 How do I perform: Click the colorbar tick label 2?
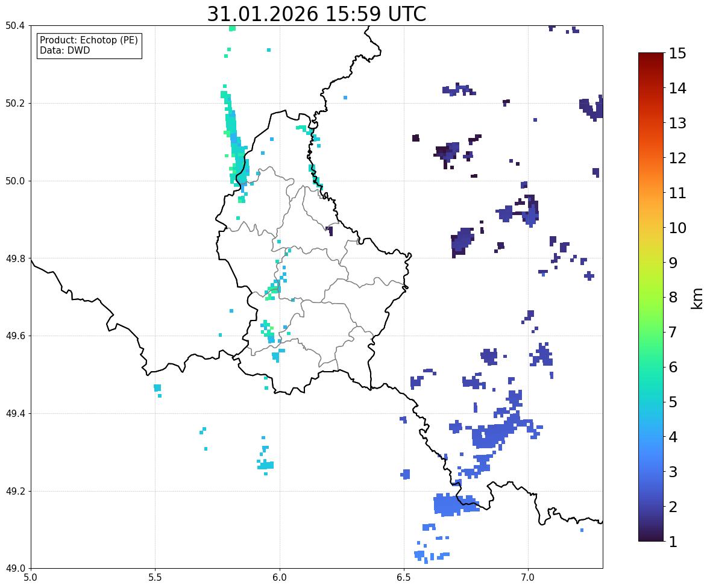[673, 507]
